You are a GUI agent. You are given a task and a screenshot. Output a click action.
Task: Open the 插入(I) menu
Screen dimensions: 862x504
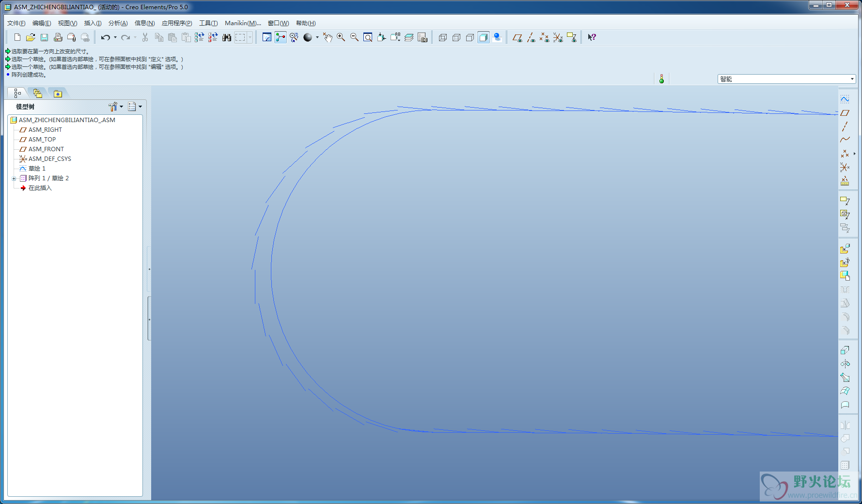tap(93, 23)
